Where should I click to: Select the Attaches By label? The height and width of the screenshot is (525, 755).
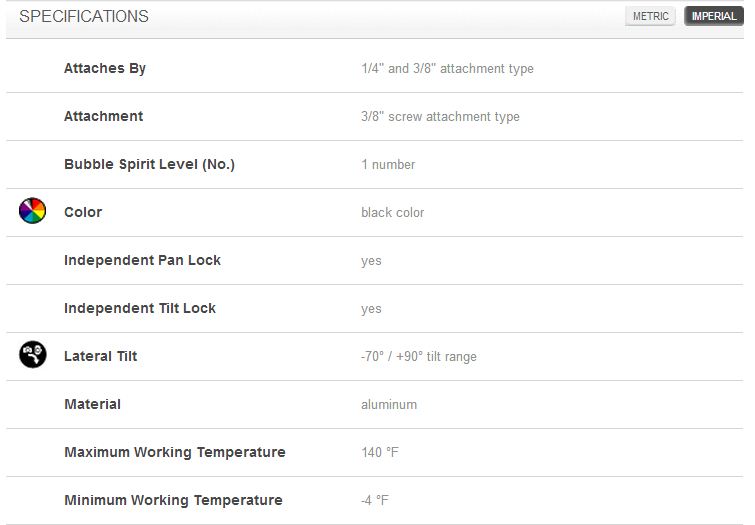pyautogui.click(x=105, y=68)
